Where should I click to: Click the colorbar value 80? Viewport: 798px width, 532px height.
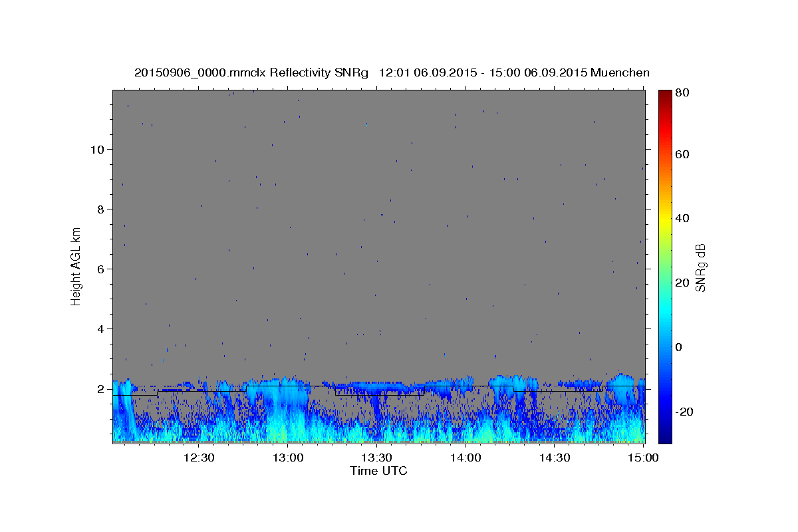pyautogui.click(x=682, y=93)
